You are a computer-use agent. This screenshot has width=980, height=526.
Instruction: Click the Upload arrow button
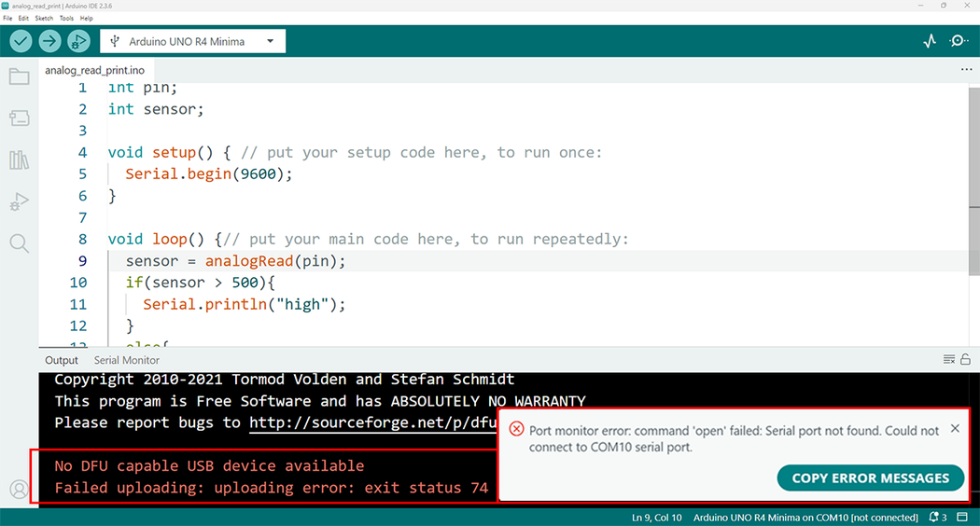click(49, 41)
